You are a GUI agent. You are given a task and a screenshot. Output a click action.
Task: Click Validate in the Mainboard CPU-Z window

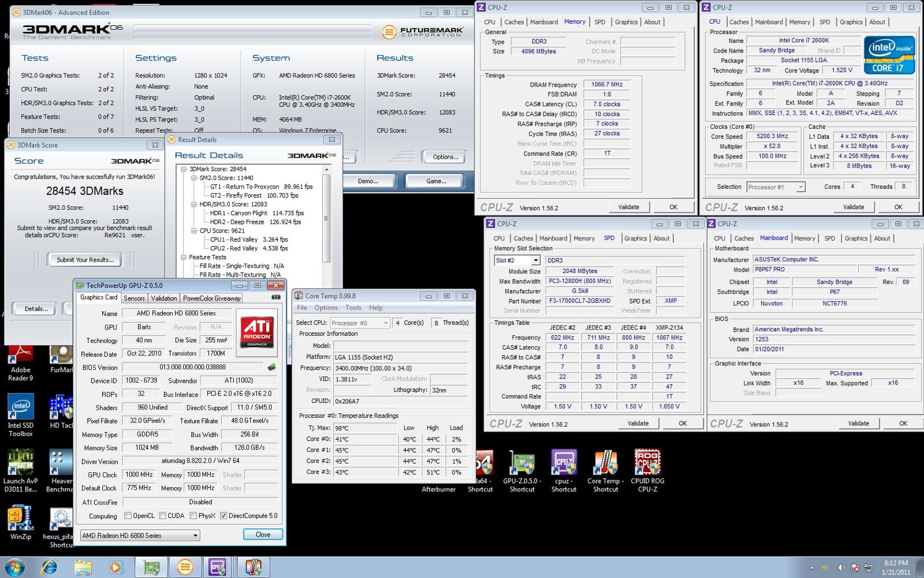[858, 423]
